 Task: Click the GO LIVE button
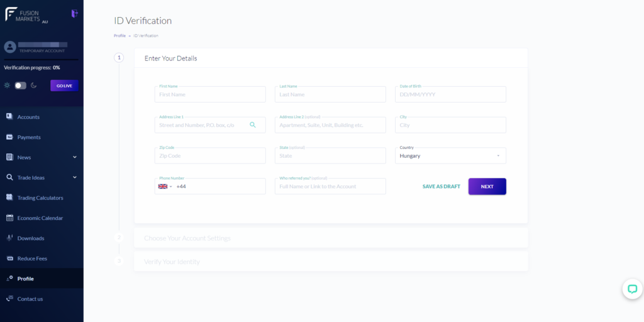coord(64,86)
